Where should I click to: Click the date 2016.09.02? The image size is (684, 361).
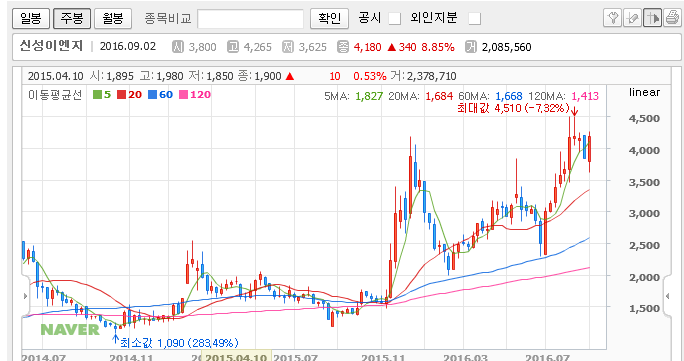pyautogui.click(x=128, y=47)
